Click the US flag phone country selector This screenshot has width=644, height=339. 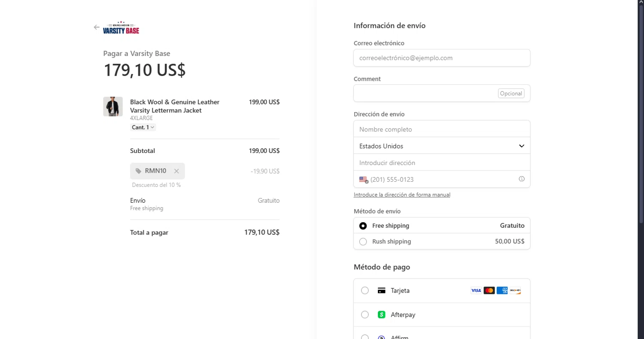click(364, 180)
